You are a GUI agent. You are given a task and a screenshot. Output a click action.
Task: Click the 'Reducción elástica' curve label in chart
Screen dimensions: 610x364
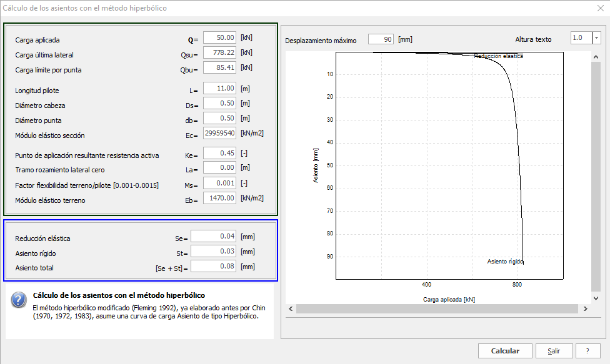(x=498, y=56)
